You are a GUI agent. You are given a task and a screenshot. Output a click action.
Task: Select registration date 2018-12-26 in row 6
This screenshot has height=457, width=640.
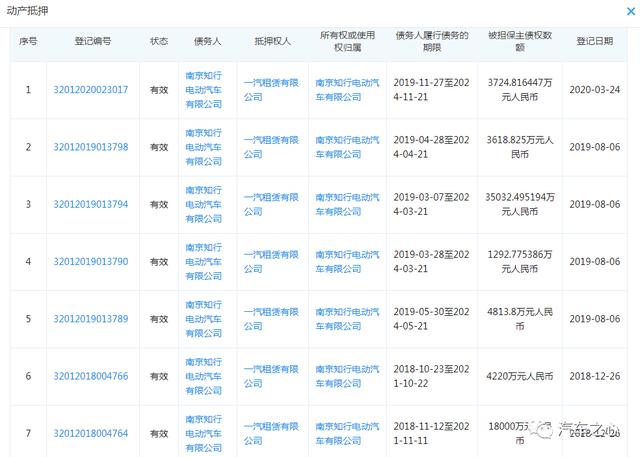point(595,376)
